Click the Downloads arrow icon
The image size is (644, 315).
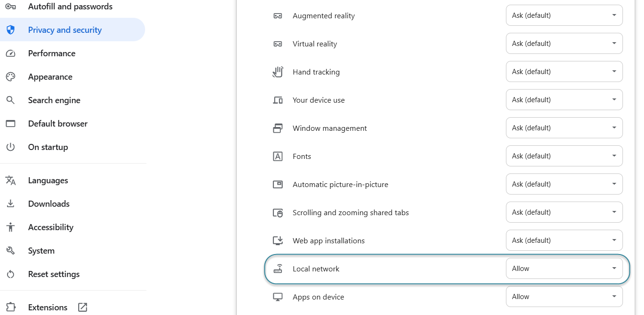pyautogui.click(x=10, y=204)
